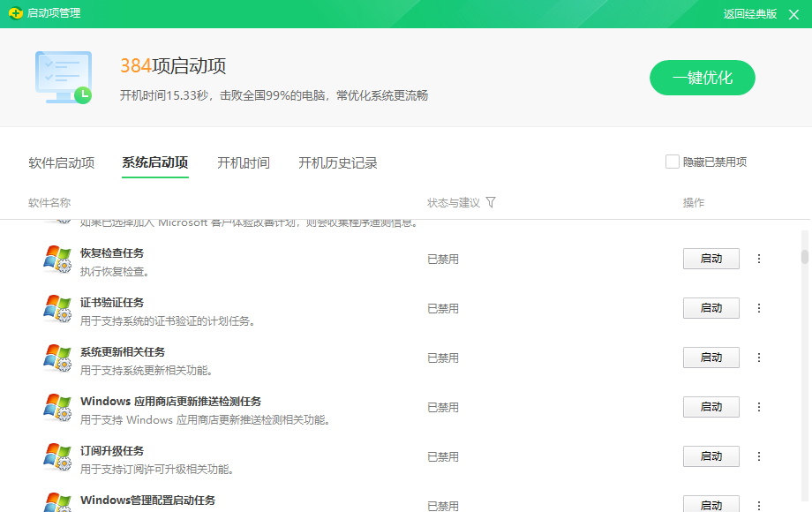
Task: Open the 状态与建议 filter funnel icon
Action: [491, 202]
